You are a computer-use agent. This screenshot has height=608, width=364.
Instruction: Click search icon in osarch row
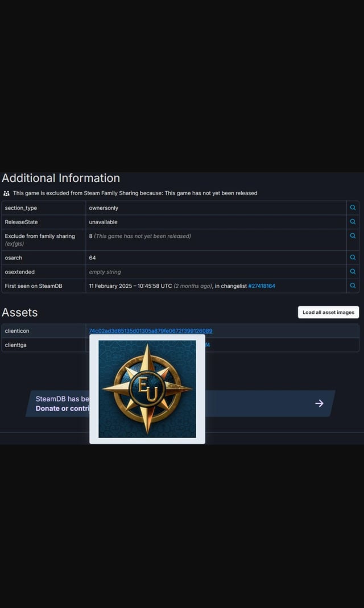point(353,258)
